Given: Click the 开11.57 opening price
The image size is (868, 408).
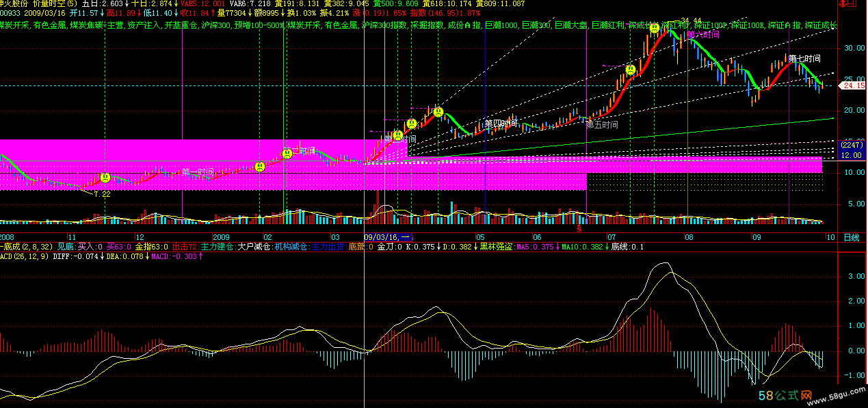Looking at the screenshot, I should [84, 13].
